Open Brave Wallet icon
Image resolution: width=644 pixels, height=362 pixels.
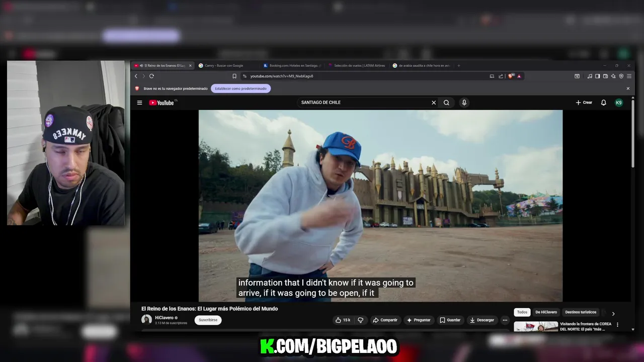pyautogui.click(x=605, y=76)
